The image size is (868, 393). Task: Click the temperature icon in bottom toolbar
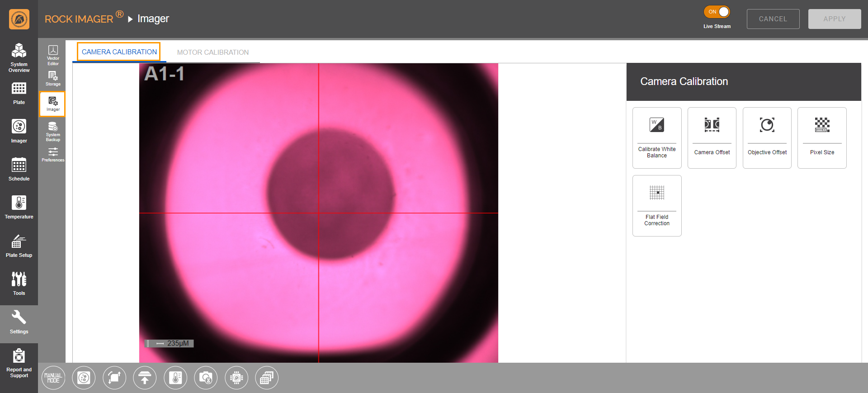[x=175, y=378]
